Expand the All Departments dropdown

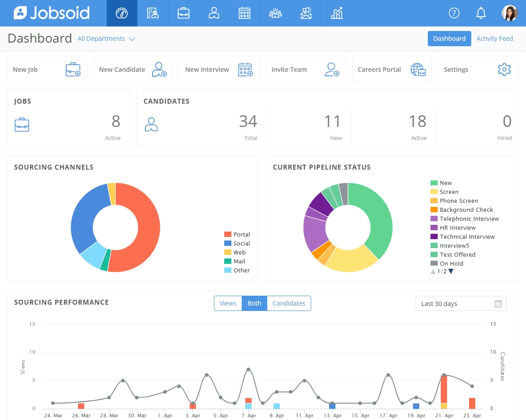tap(106, 39)
